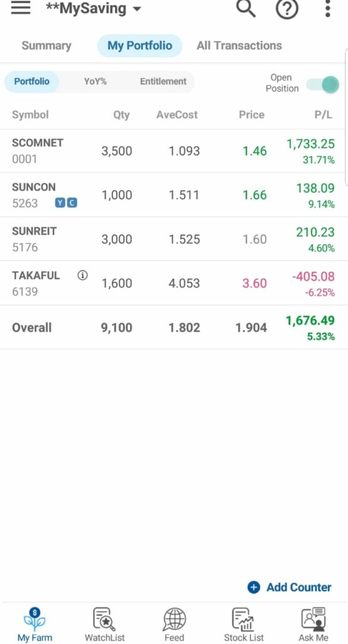The height and width of the screenshot is (644, 348).
Task: Open the help question mark icon
Action: 287,9
